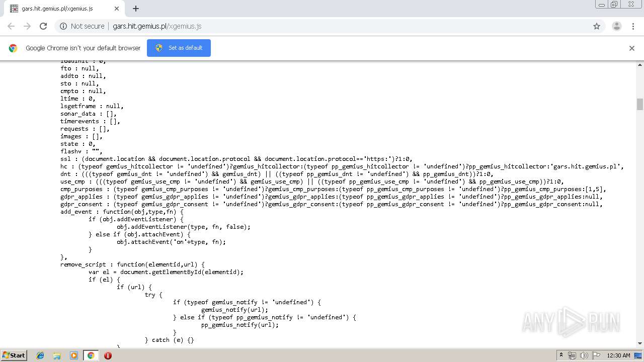The width and height of the screenshot is (644, 362).
Task: Click the 12:30 AM clock
Action: [618, 355]
